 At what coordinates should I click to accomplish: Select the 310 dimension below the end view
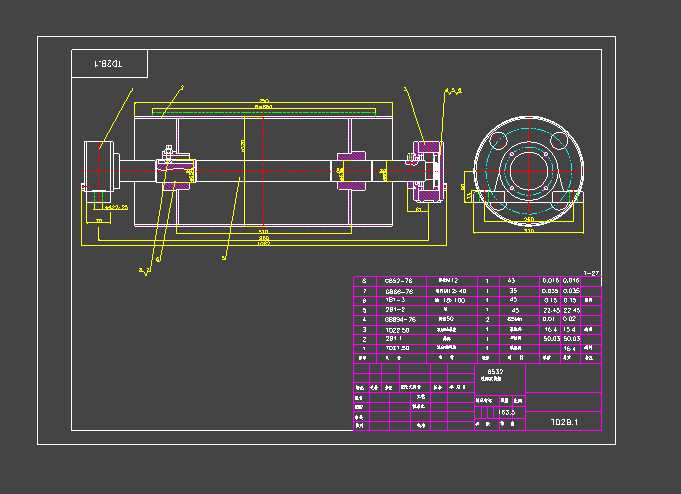(x=527, y=229)
